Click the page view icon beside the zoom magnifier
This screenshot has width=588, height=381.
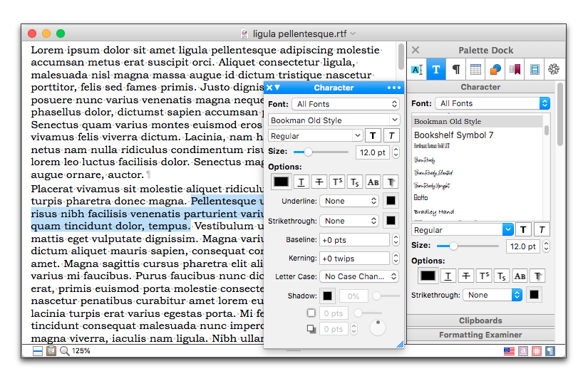click(51, 351)
